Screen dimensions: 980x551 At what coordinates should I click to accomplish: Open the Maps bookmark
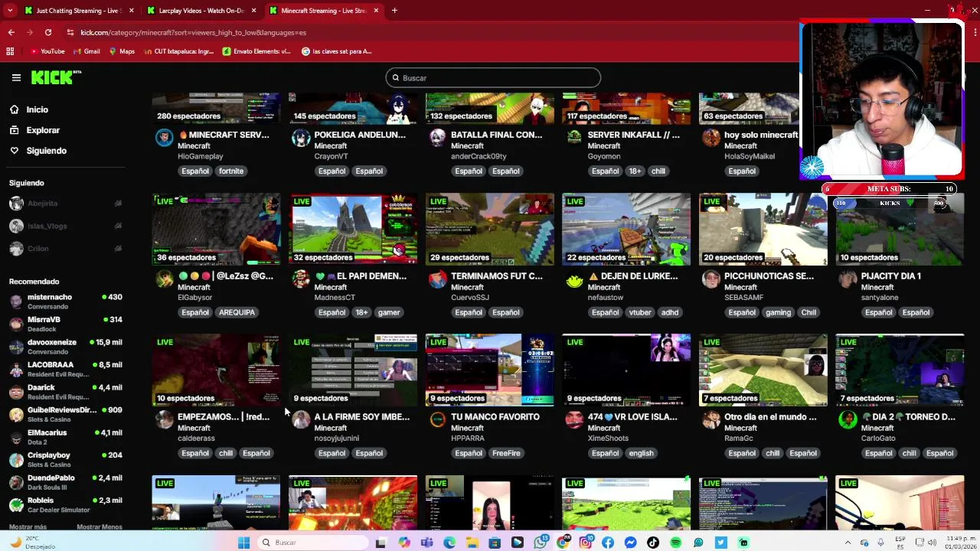[122, 51]
